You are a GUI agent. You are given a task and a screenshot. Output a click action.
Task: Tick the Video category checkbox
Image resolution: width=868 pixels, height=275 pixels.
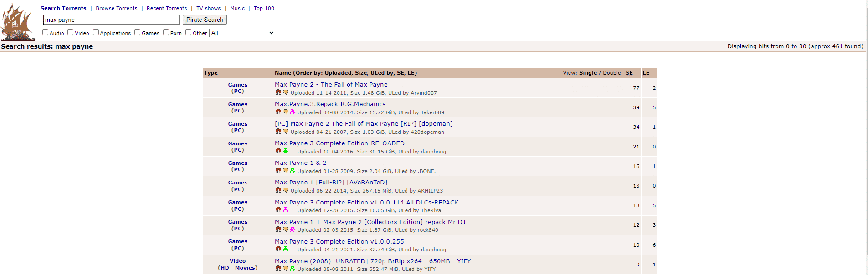coord(71,32)
